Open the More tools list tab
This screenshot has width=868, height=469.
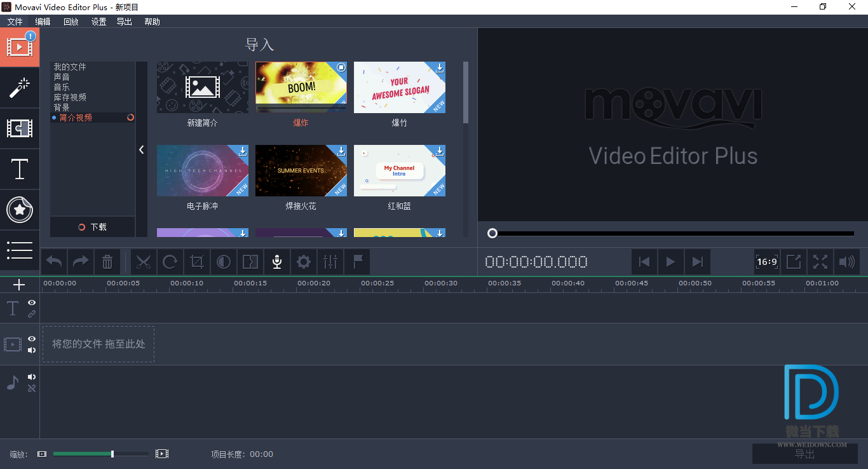[x=20, y=250]
